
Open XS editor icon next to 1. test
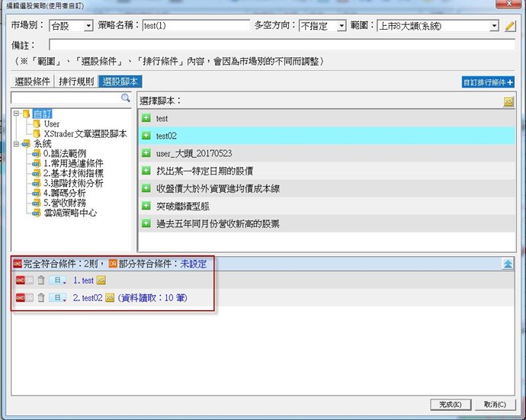coord(101,280)
